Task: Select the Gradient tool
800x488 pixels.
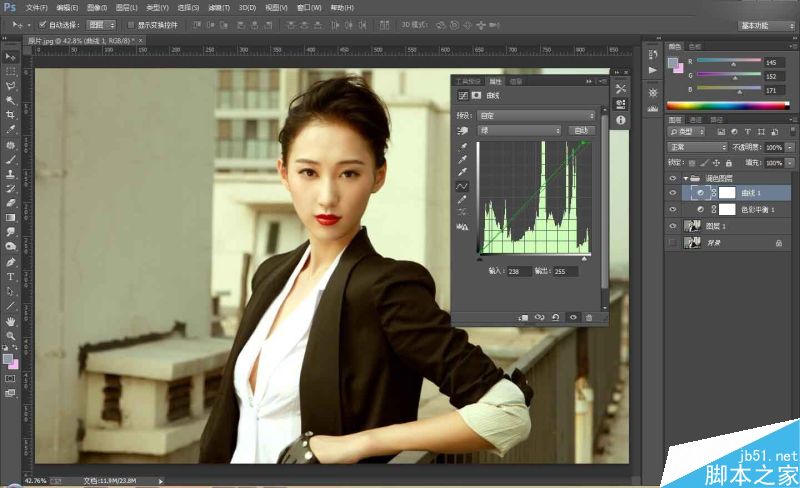Action: tap(10, 217)
